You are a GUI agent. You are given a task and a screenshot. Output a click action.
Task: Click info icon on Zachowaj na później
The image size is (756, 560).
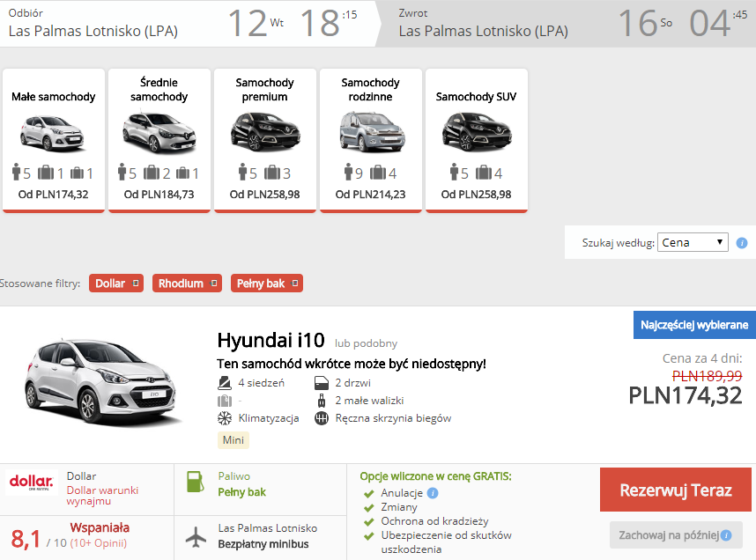pyautogui.click(x=726, y=535)
